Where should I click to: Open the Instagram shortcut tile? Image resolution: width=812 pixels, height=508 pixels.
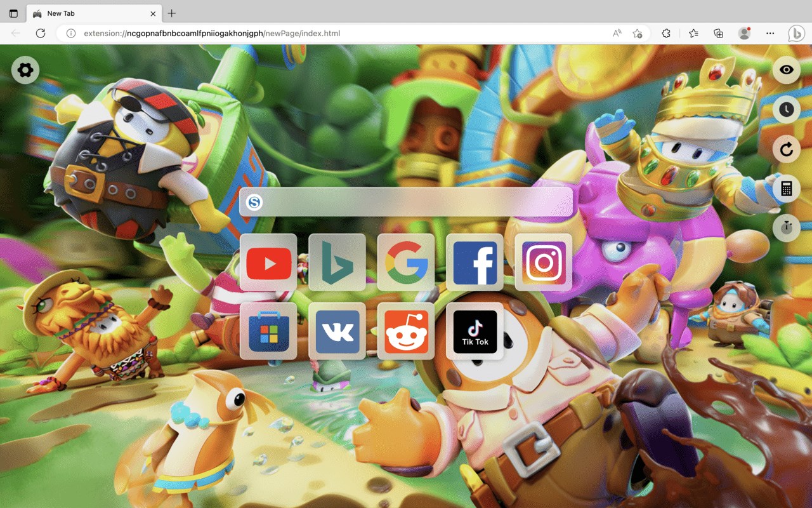(543, 262)
